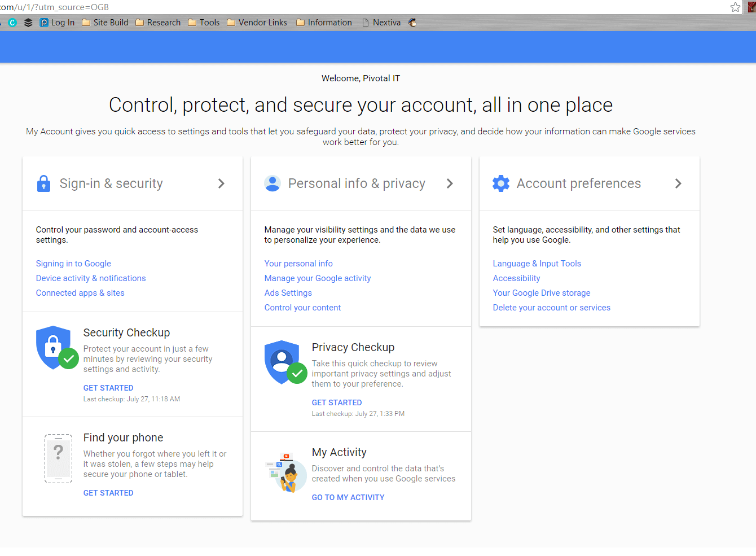This screenshot has height=556, width=756.
Task: Open the monkey-face bookmark icon after Nextiva
Action: (x=412, y=23)
